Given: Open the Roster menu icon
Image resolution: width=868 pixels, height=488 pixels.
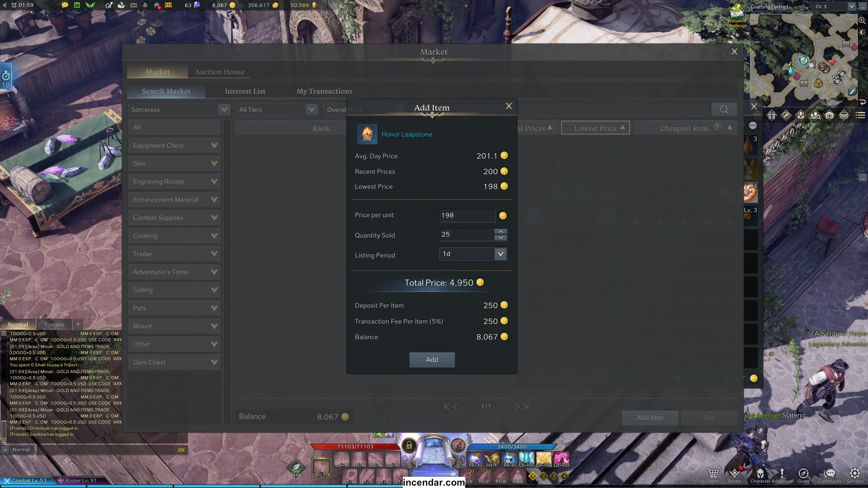Looking at the screenshot, I should click(734, 475).
